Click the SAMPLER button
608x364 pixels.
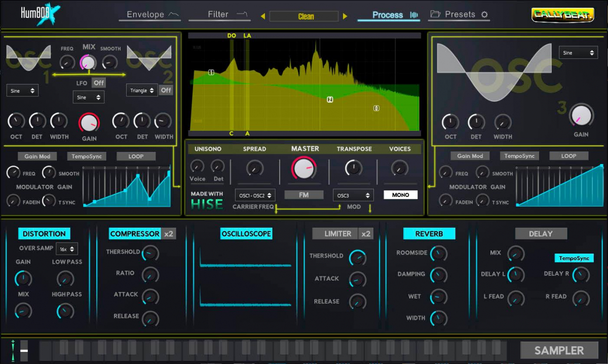[559, 350]
